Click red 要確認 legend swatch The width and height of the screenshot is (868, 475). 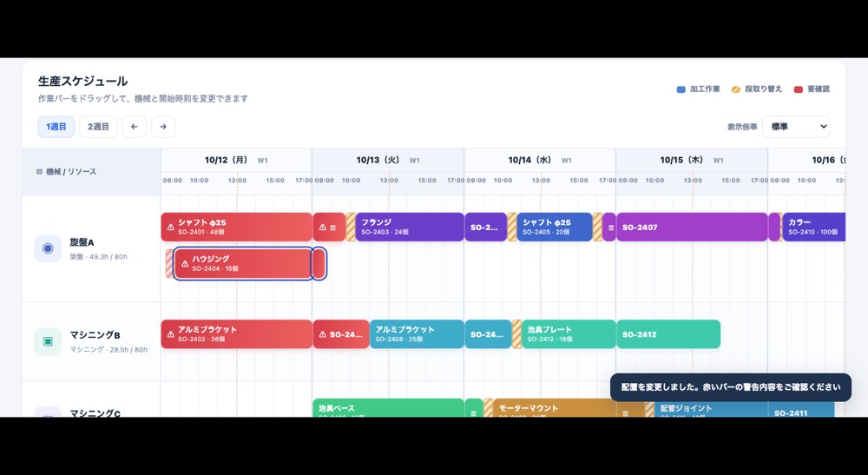799,89
